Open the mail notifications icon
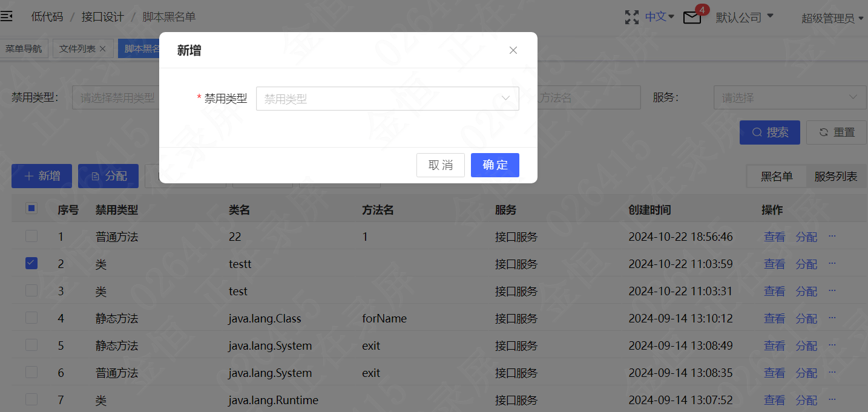Screen dimensions: 868x412 [x=692, y=18]
